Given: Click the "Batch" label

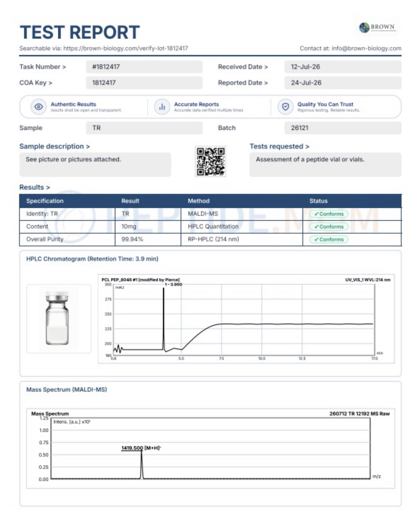Looking at the screenshot, I should coord(227,128).
